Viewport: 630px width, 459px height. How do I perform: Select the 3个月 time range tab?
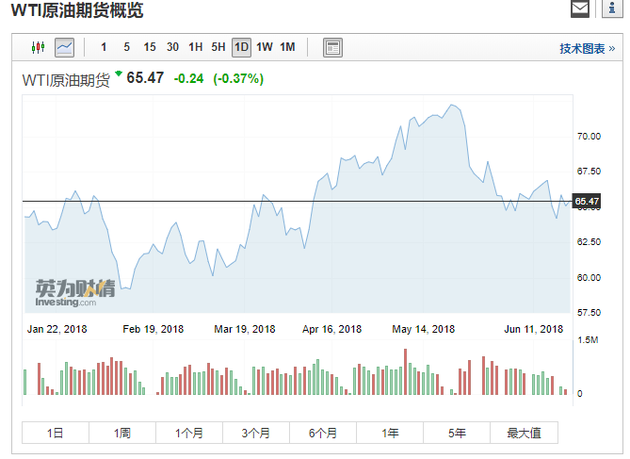click(256, 433)
